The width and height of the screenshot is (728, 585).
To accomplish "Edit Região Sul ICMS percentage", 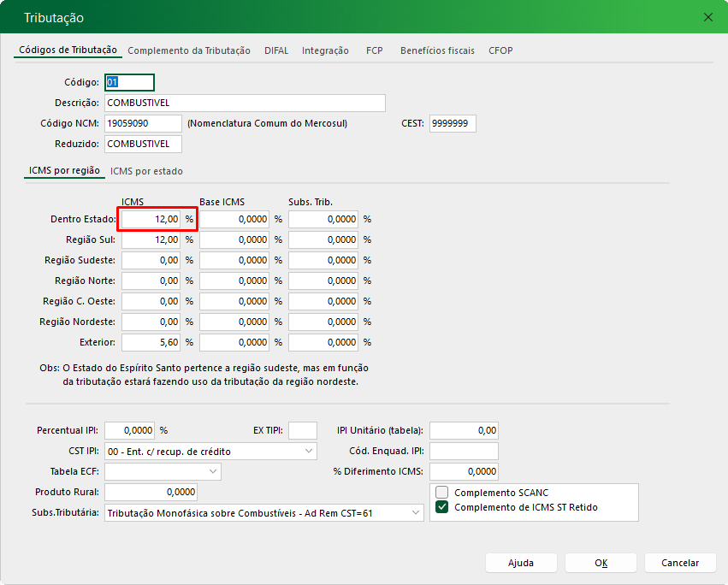I will click(x=151, y=239).
